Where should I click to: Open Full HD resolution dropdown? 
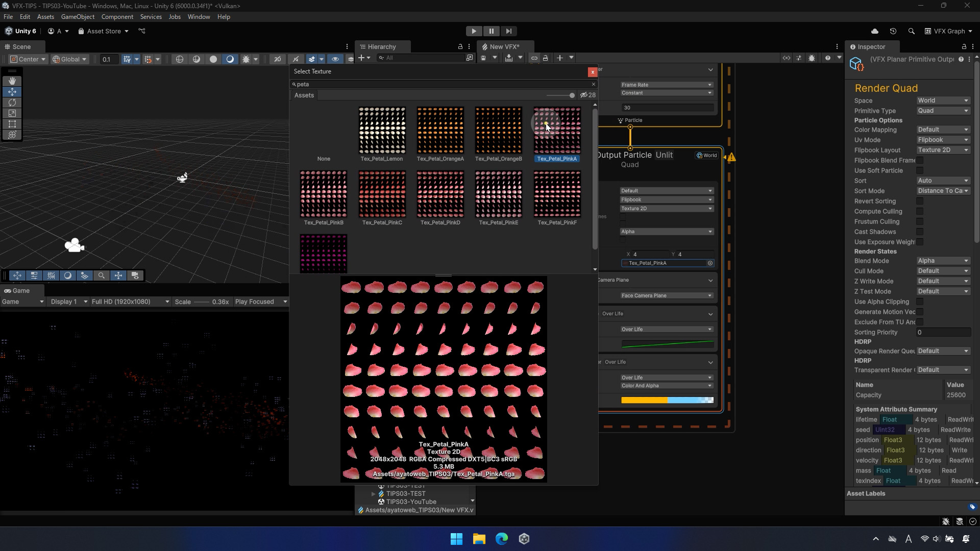(130, 302)
